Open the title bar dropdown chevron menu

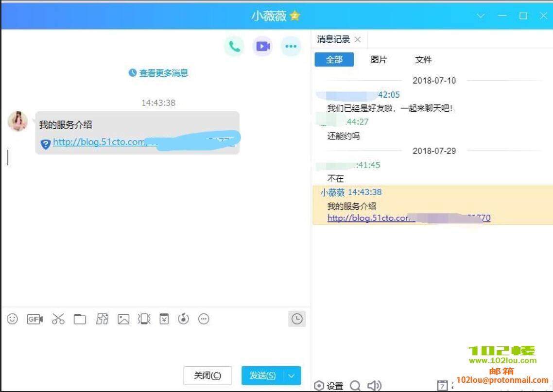[481, 16]
